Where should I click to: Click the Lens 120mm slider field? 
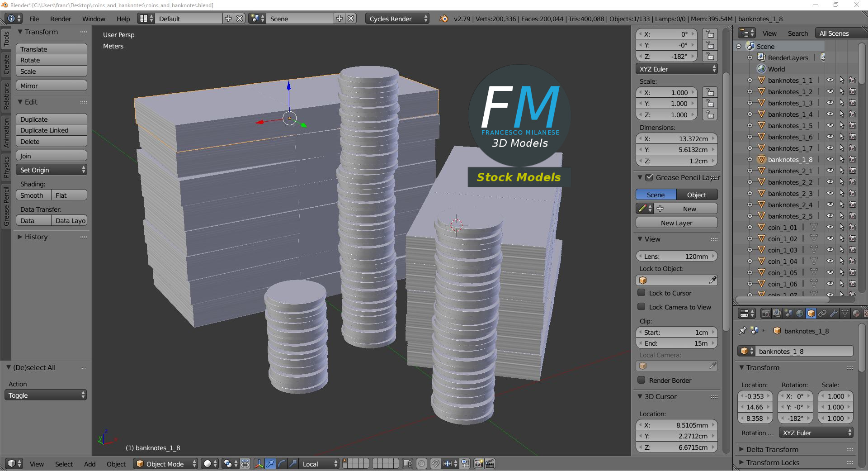pyautogui.click(x=676, y=256)
